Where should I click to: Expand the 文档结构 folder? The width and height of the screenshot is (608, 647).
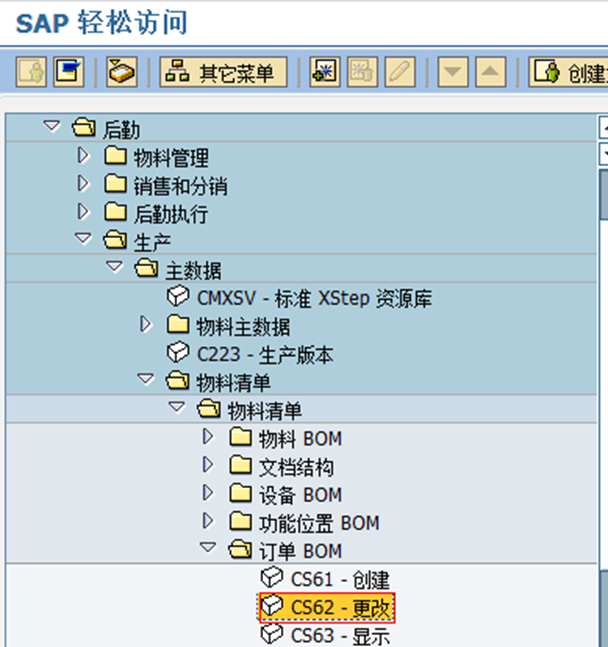point(208,465)
